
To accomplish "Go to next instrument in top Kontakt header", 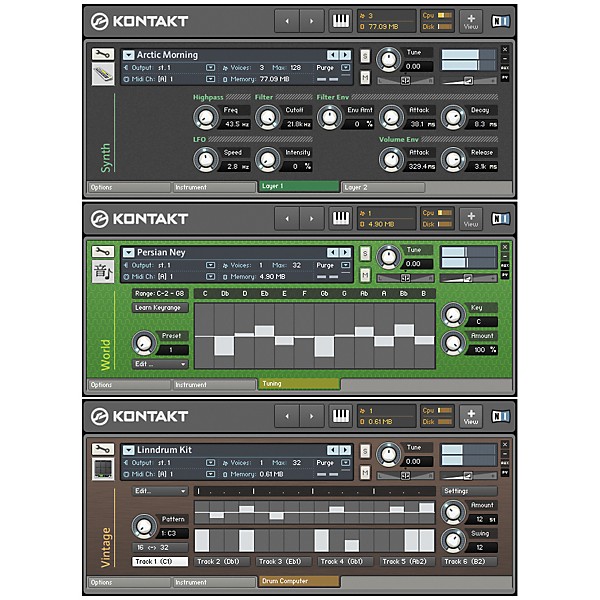I will [x=311, y=21].
